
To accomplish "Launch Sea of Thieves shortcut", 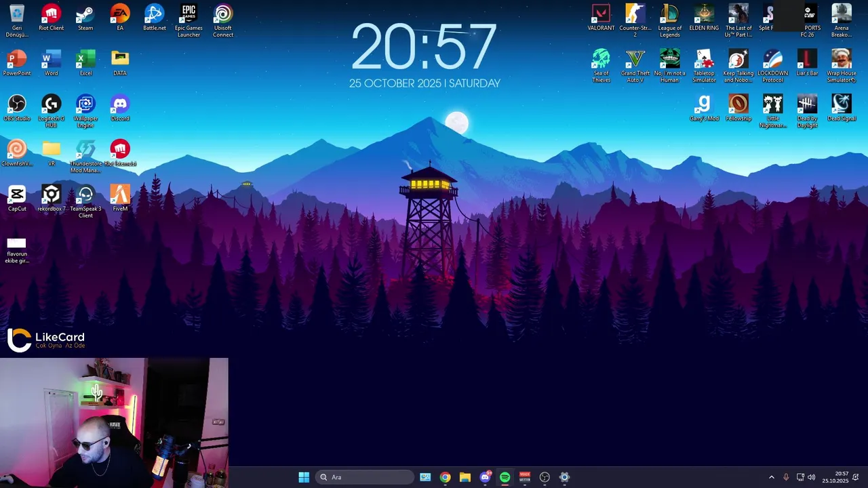I will point(601,66).
